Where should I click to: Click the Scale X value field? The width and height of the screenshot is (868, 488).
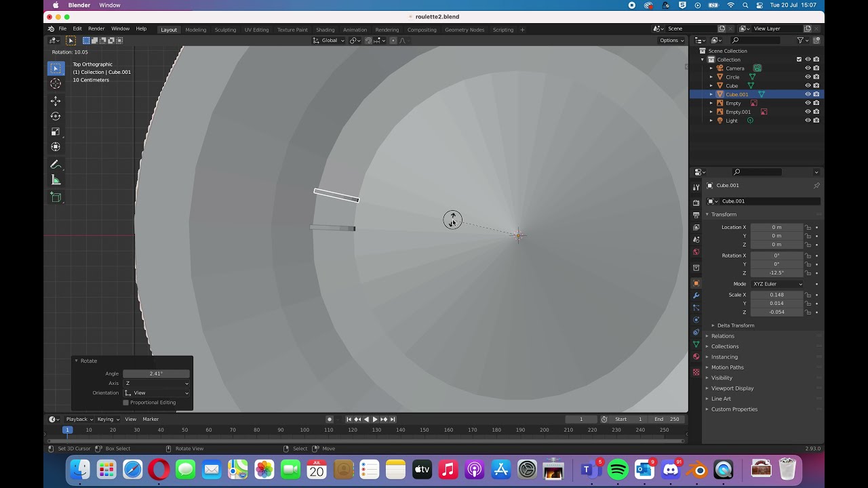pyautogui.click(x=777, y=295)
